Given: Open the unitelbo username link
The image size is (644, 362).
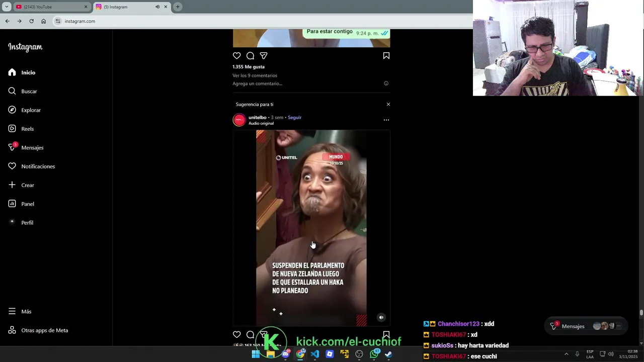Looking at the screenshot, I should point(257,118).
